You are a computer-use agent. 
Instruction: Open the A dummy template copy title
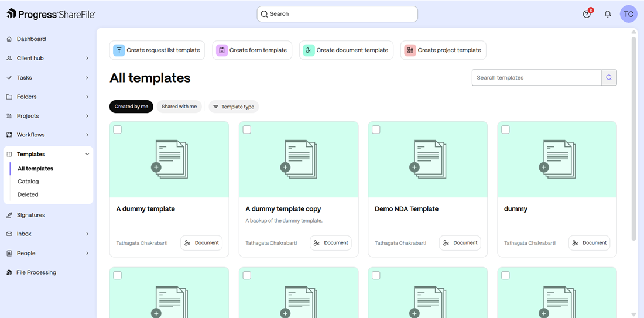(x=283, y=209)
